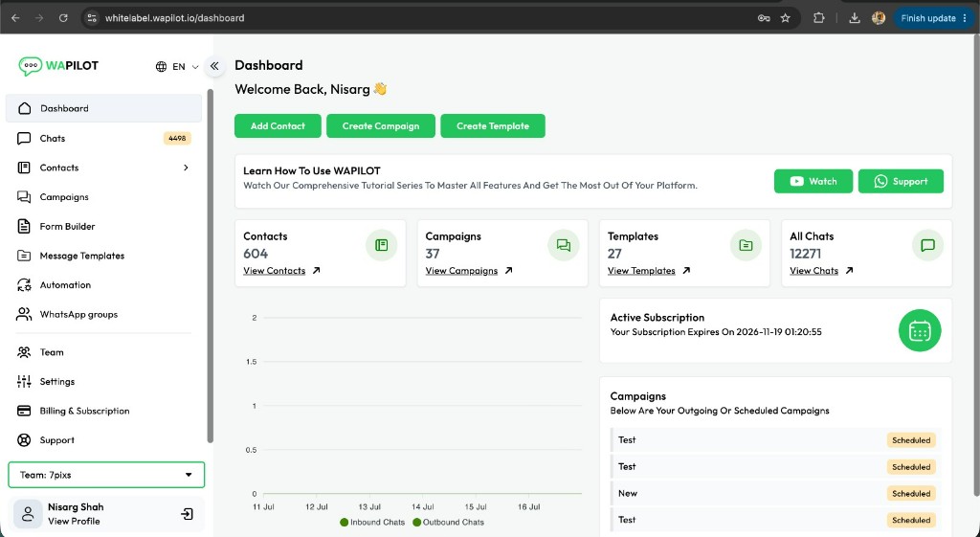
Task: Open Message Templates in the sidebar
Action: (103, 256)
